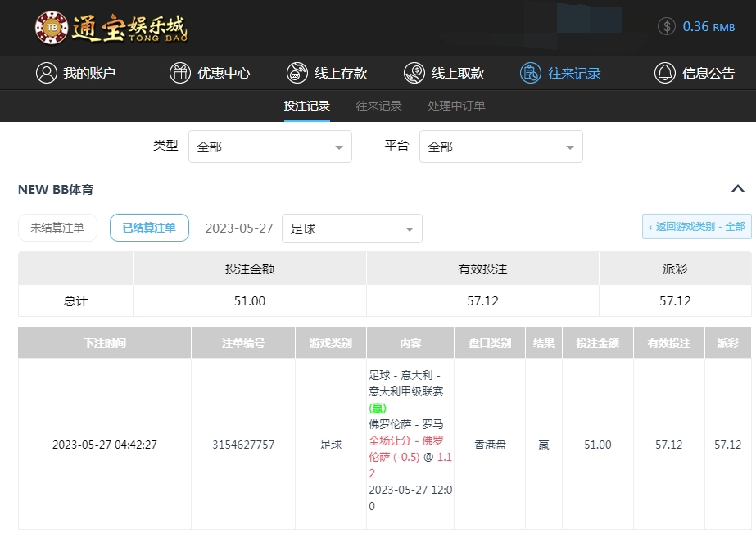Open the 处理中订单 tab
Image resolution: width=756 pixels, height=542 pixels.
click(456, 106)
